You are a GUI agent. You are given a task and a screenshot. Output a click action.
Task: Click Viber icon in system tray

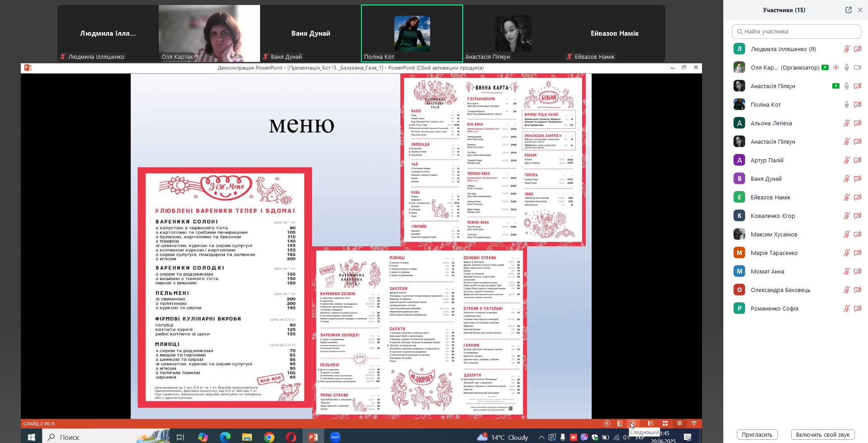tap(584, 437)
